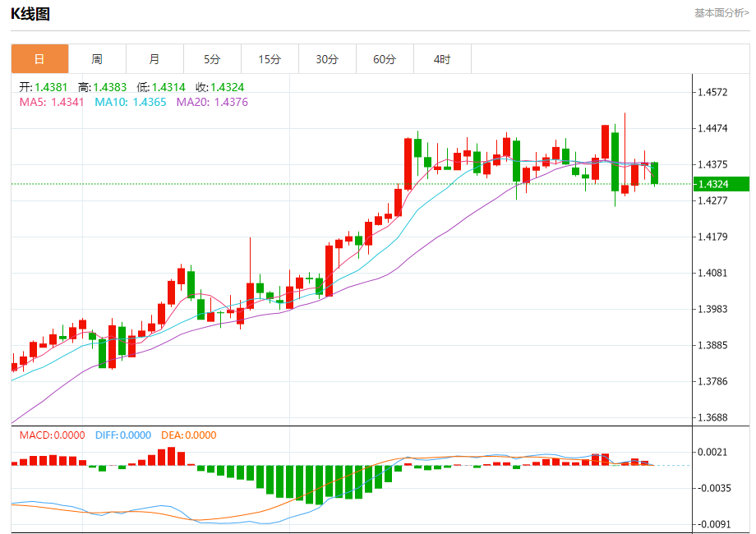Click the DIFF:0.0000 label
756x534 pixels.
[123, 435]
